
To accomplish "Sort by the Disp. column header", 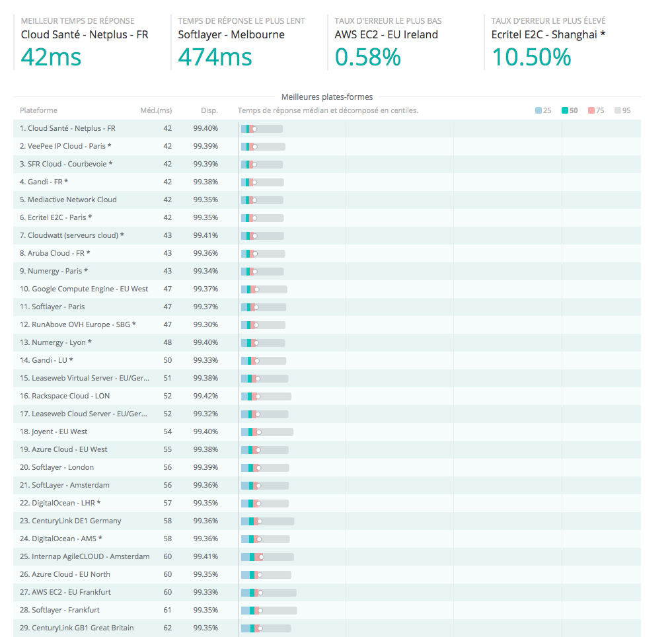I will [x=209, y=110].
